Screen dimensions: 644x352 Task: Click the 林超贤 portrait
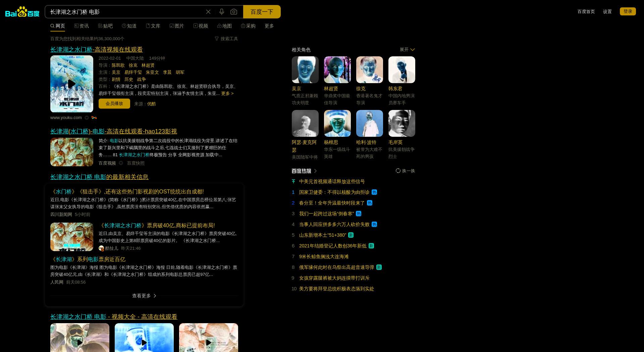(x=337, y=70)
